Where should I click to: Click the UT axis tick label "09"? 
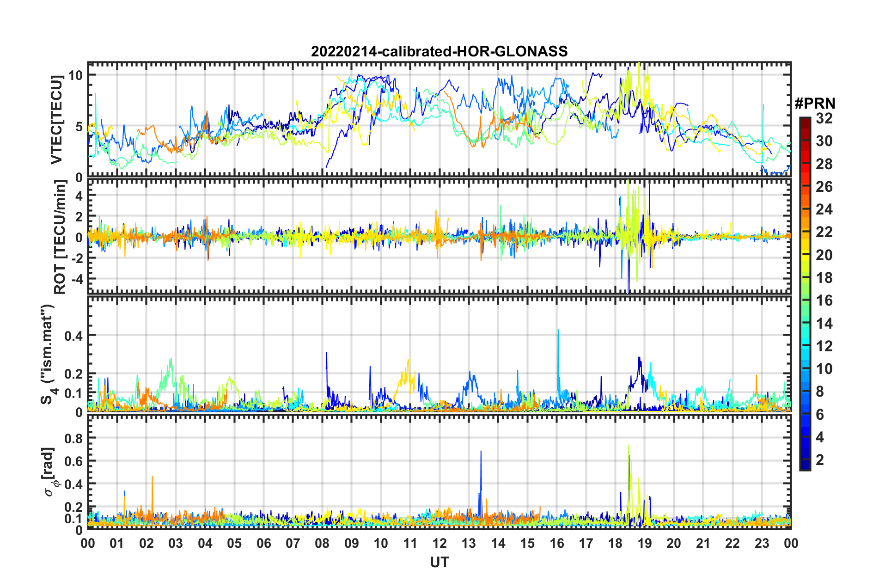(351, 543)
